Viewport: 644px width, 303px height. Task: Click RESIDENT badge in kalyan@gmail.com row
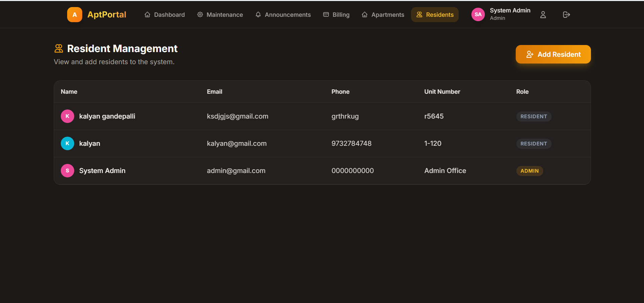534,144
